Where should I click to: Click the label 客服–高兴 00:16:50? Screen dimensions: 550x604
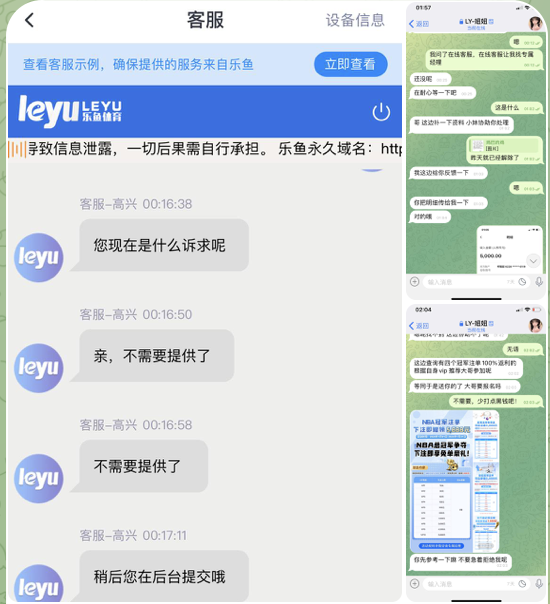[136, 314]
